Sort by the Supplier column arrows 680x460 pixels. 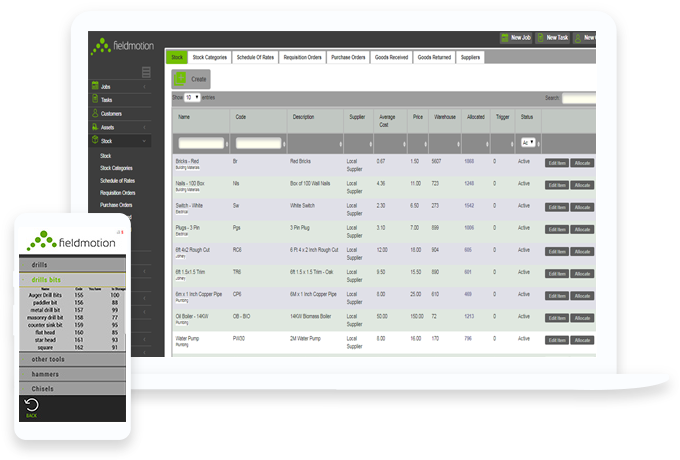(371, 144)
